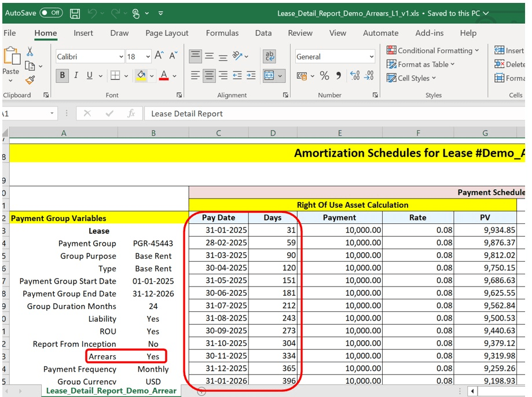Toggle the AutoSave switch
Screen dimensions: 532x397
51,13
